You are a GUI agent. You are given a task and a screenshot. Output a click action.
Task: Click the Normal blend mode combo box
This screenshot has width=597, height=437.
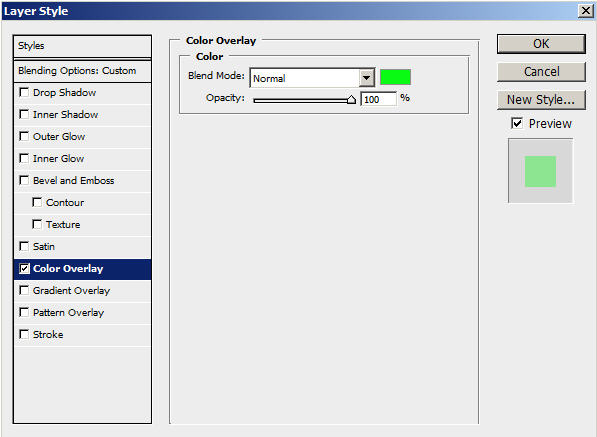point(312,78)
